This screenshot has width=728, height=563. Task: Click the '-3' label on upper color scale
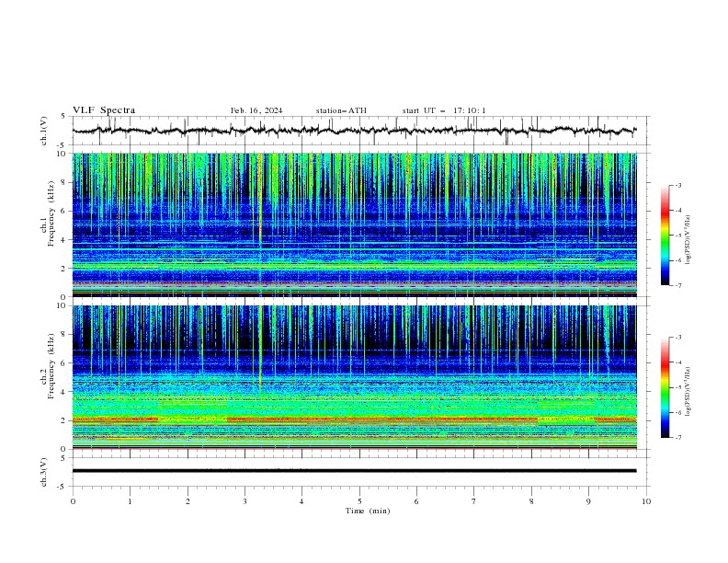click(x=678, y=185)
